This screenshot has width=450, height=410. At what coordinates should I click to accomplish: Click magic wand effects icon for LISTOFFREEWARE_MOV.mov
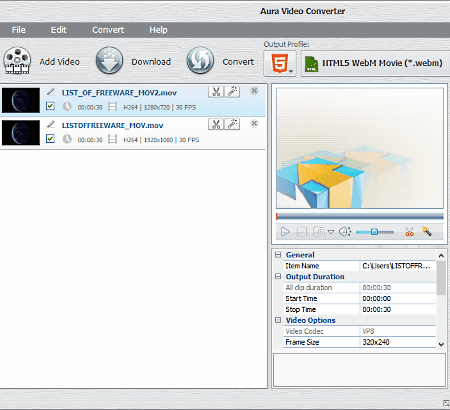(232, 124)
